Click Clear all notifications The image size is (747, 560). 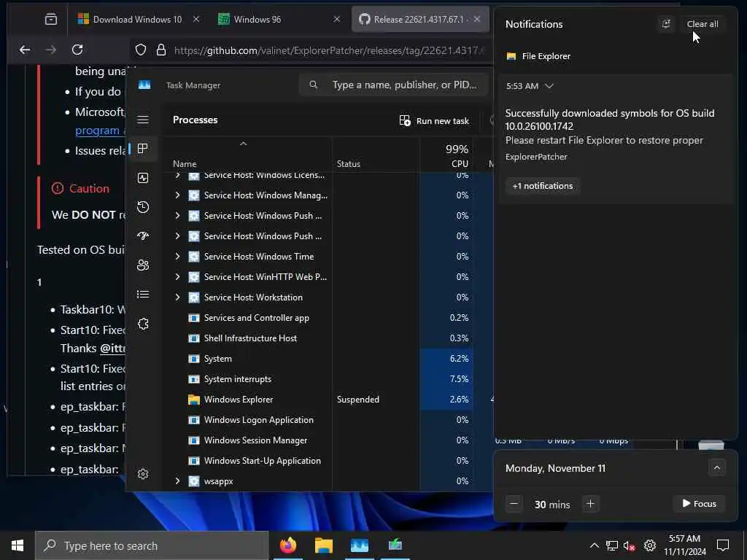(703, 24)
